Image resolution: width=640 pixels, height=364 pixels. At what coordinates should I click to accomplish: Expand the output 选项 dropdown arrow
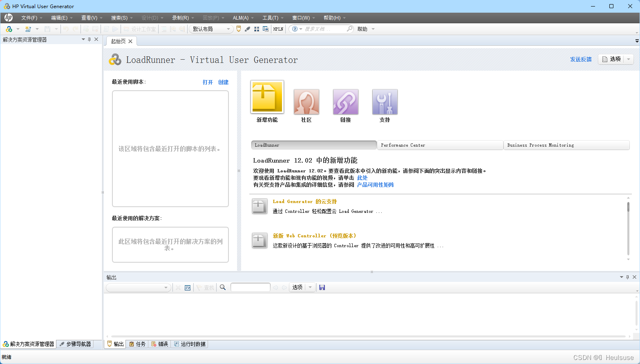pyautogui.click(x=310, y=288)
